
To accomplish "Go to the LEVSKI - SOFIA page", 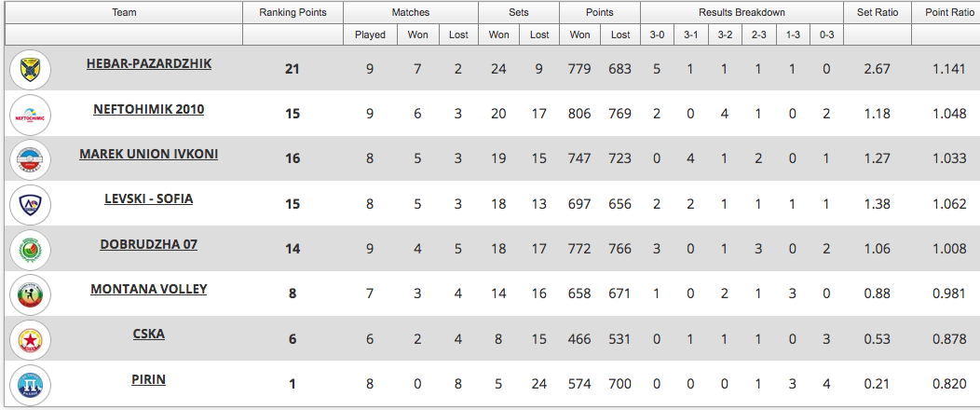I will pyautogui.click(x=149, y=199).
